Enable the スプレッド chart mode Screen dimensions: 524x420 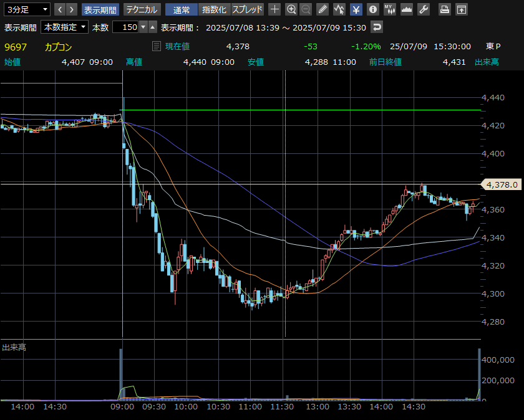coord(248,9)
